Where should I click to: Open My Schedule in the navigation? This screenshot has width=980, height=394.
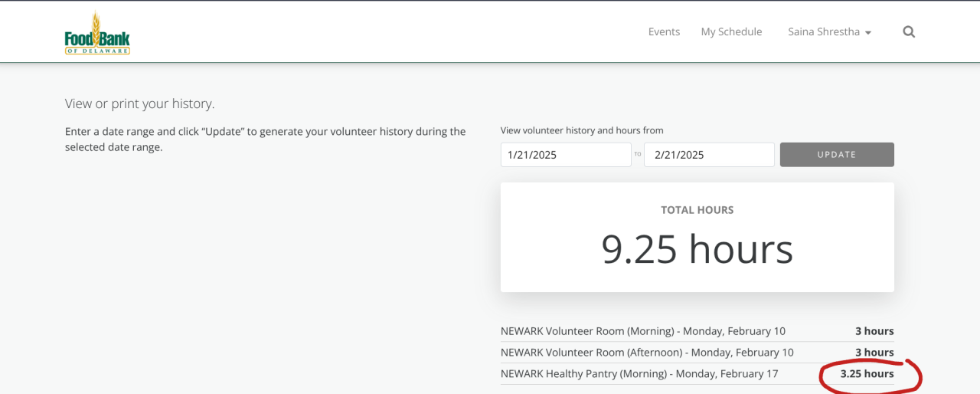(731, 32)
